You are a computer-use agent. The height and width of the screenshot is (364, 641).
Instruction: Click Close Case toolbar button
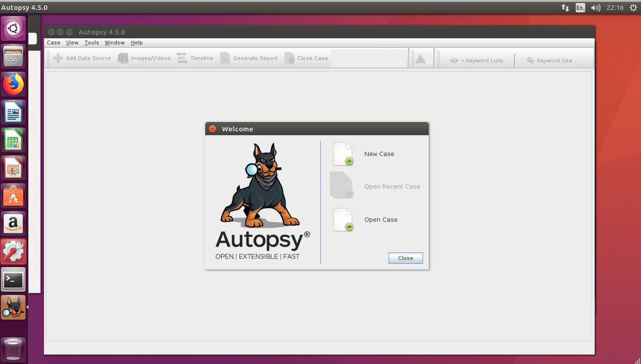tap(306, 58)
